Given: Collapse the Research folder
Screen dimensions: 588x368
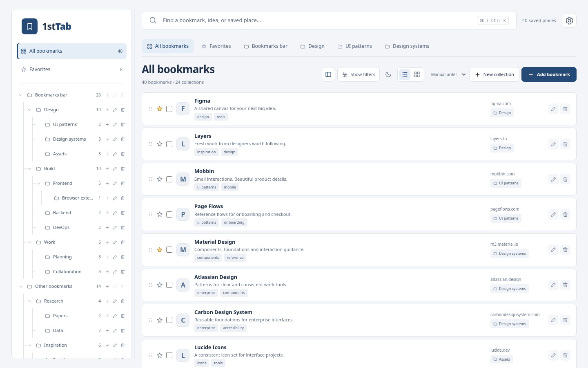Looking at the screenshot, I should 29,301.
